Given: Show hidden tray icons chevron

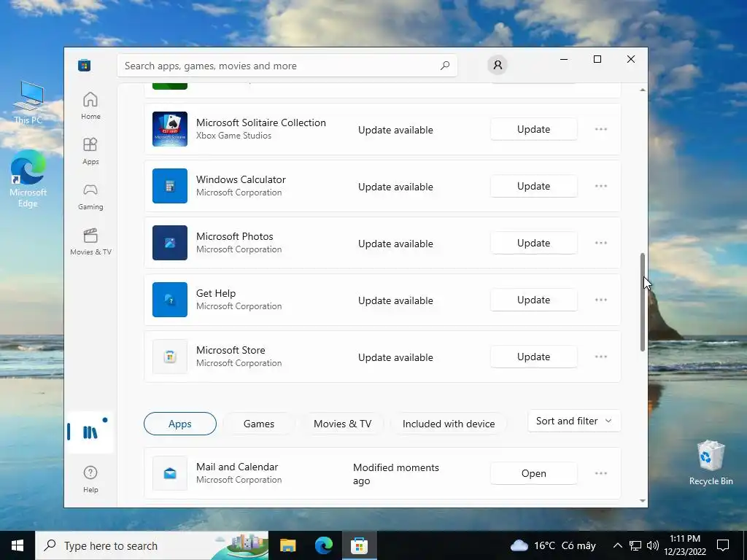Looking at the screenshot, I should click(617, 545).
